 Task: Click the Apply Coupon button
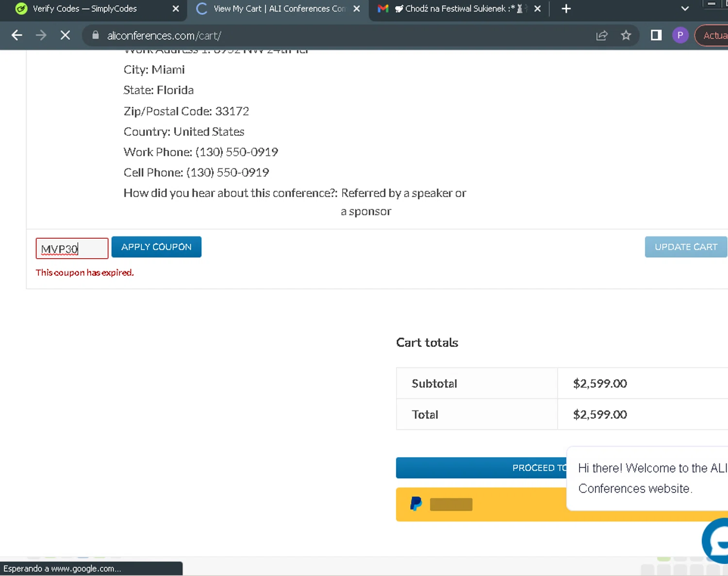coord(156,247)
